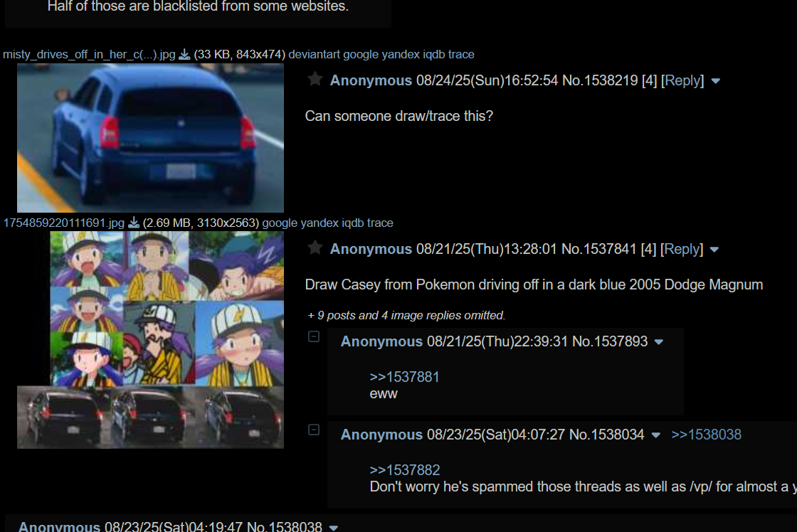Search blue car image on deviantart

[x=314, y=54]
